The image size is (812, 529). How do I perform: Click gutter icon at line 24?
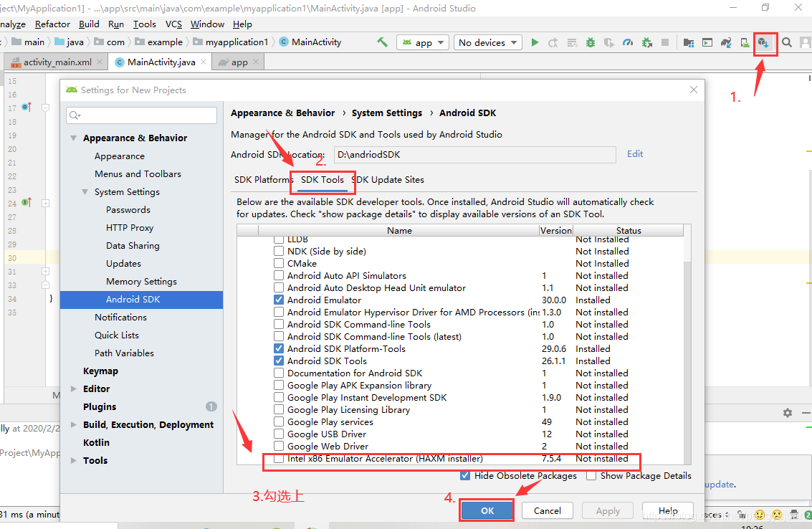pyautogui.click(x=27, y=203)
